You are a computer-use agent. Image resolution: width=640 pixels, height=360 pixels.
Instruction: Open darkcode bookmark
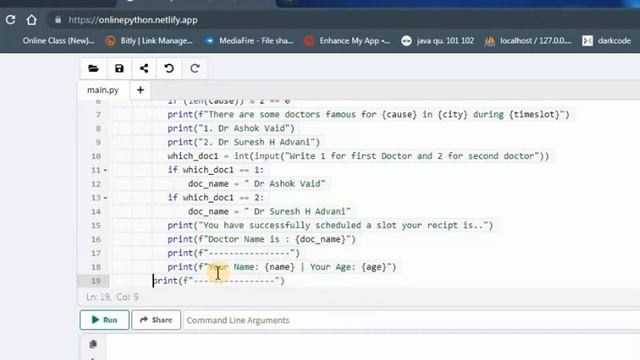coord(607,41)
